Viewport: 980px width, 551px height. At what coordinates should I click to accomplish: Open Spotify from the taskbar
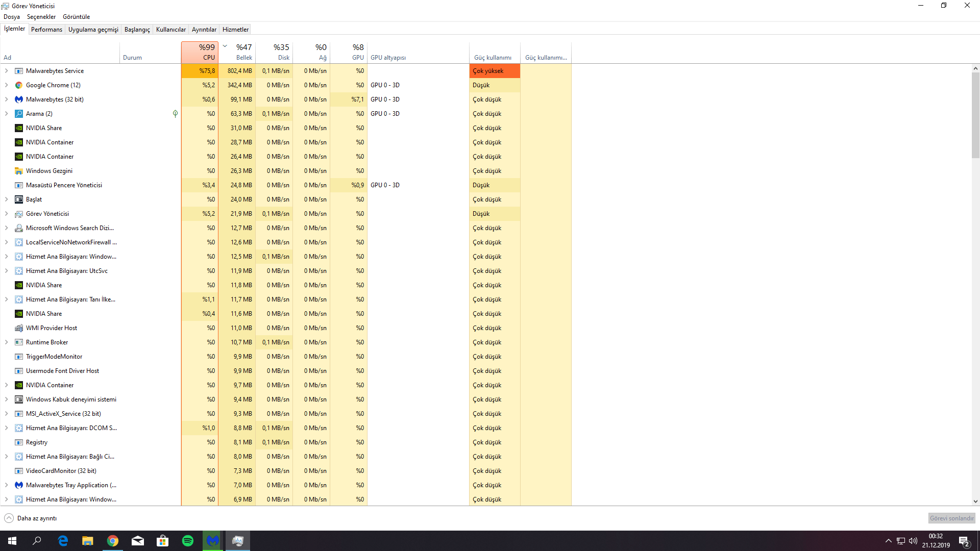(x=188, y=541)
